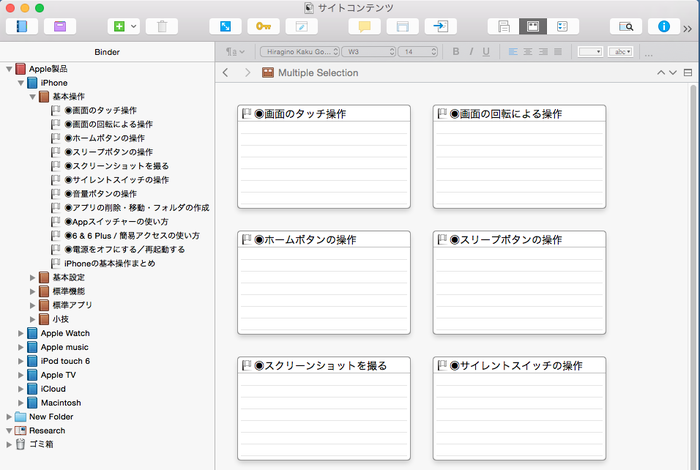Open Hiragino Kaku Go font dropdown
Viewport: 700px width, 470px height.
tap(300, 52)
